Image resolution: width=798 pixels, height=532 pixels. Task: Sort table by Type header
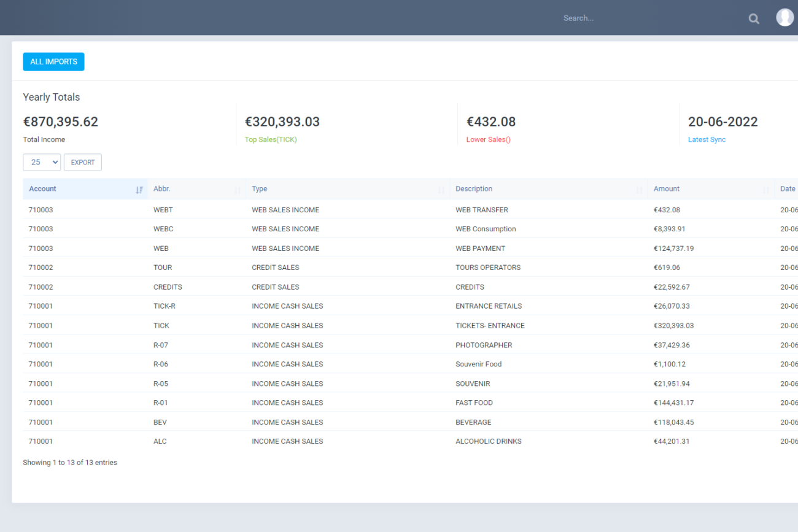click(x=260, y=189)
